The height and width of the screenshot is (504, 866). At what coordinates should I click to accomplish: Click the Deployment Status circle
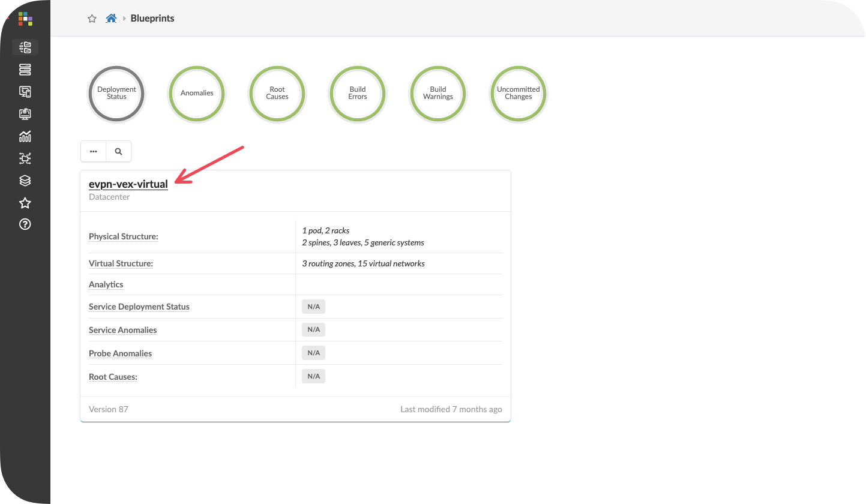coord(116,93)
